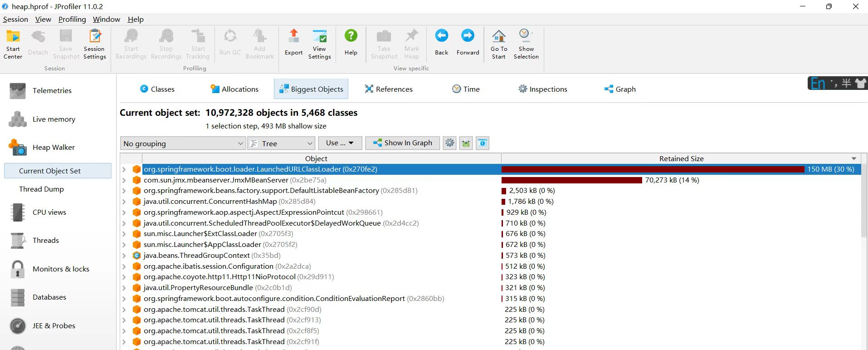Open the Window menu

tap(107, 19)
